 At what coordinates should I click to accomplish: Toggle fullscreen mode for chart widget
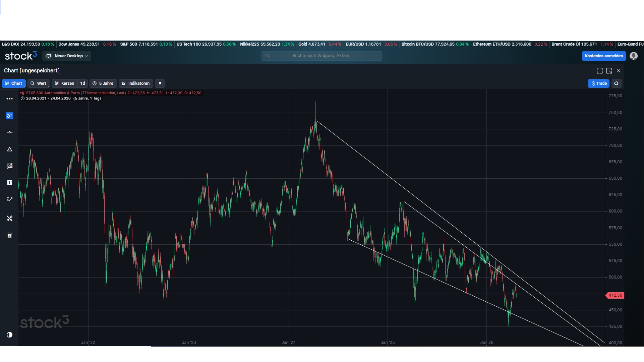click(600, 71)
